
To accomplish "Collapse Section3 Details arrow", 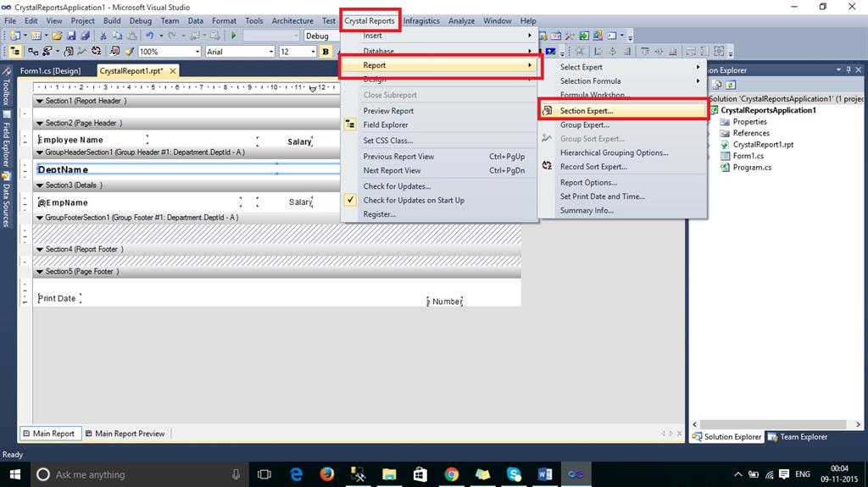I will pos(40,185).
